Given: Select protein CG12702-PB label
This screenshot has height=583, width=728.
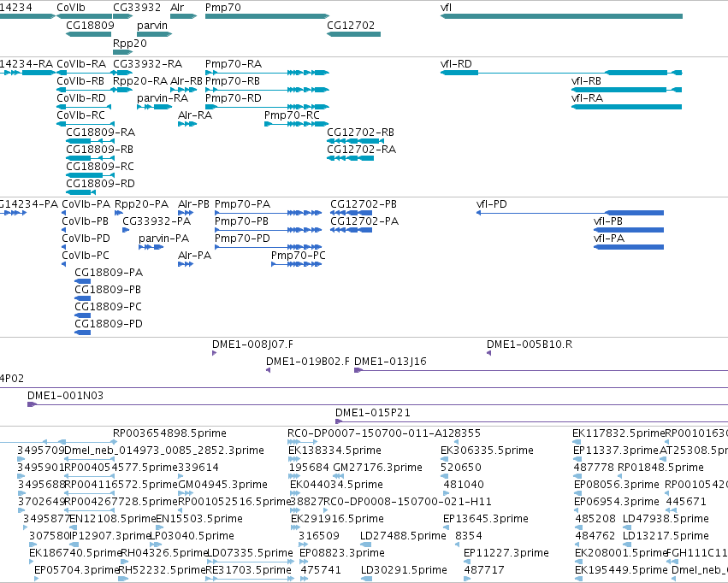Looking at the screenshot, I should point(364,204).
